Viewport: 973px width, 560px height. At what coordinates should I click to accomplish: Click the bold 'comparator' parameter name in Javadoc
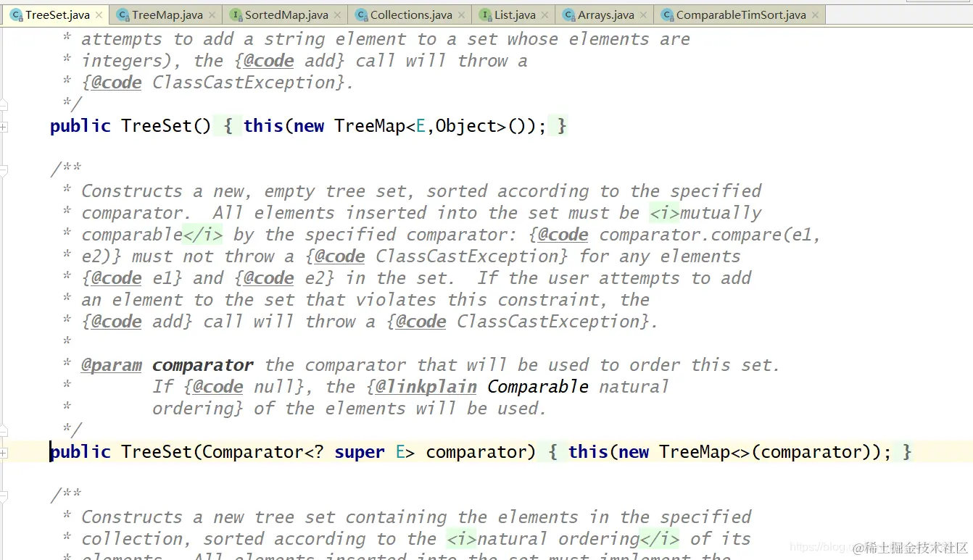[x=203, y=365]
